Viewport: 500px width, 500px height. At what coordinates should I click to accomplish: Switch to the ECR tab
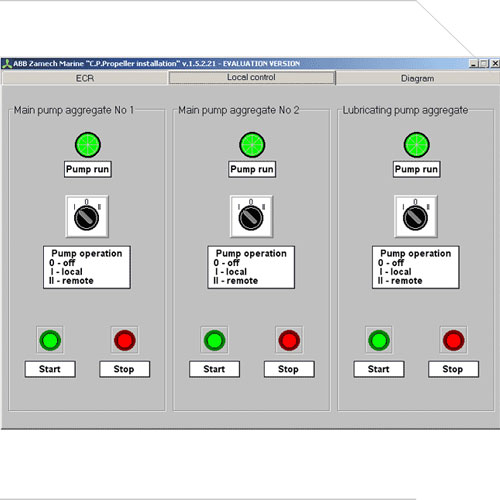point(85,78)
